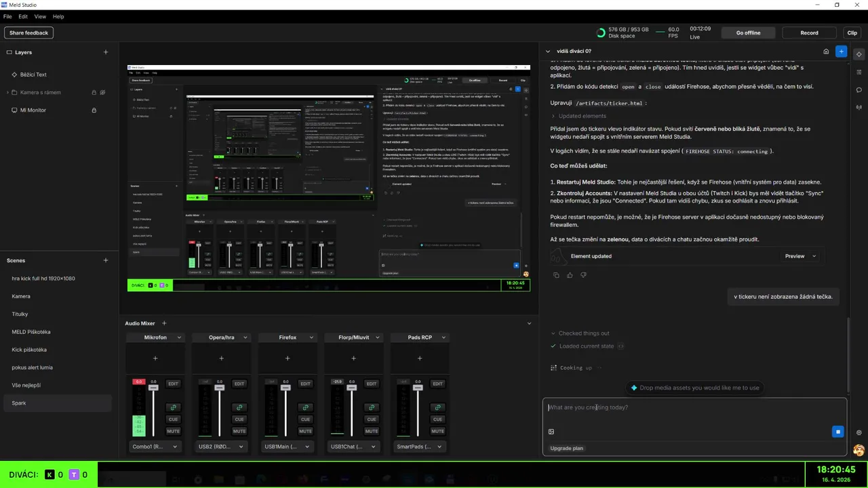Image resolution: width=868 pixels, height=488 pixels.
Task: Add a new Audio Mixer track
Action: 164,323
